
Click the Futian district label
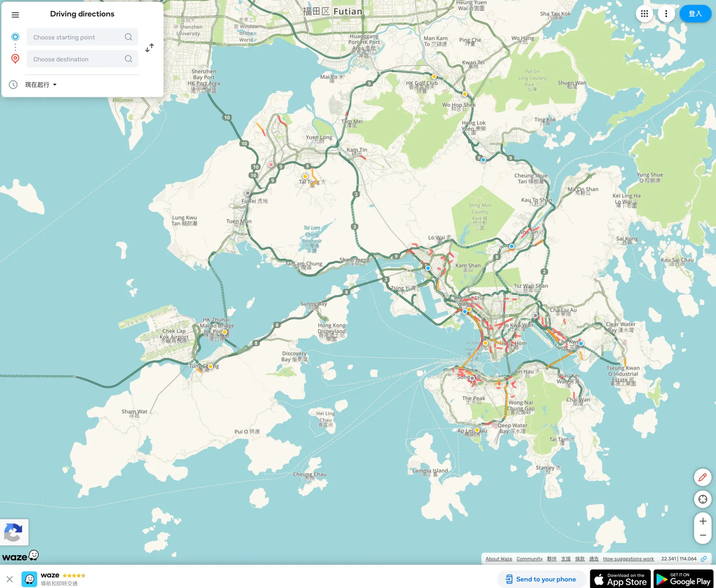[333, 11]
